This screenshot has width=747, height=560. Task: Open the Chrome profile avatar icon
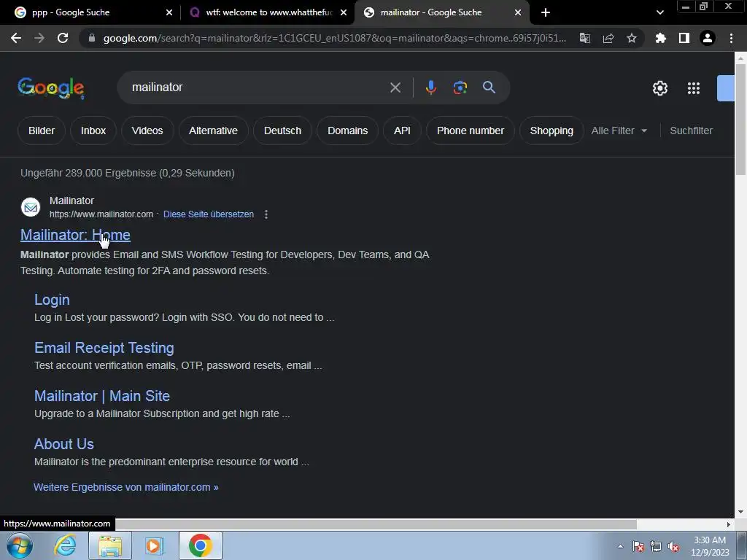(708, 38)
